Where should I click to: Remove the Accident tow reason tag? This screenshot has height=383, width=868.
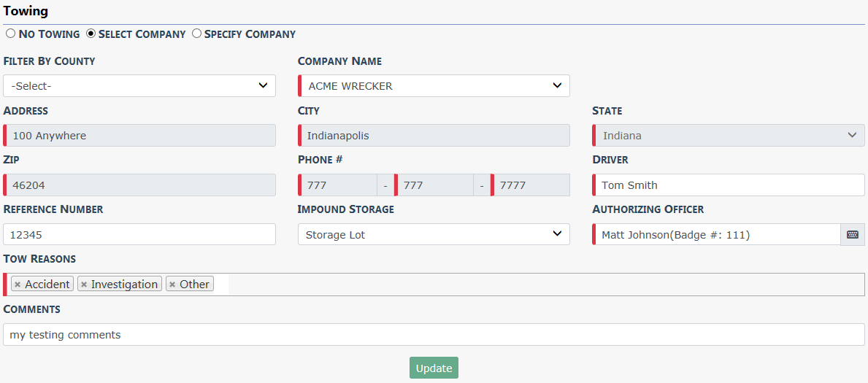pyautogui.click(x=18, y=285)
